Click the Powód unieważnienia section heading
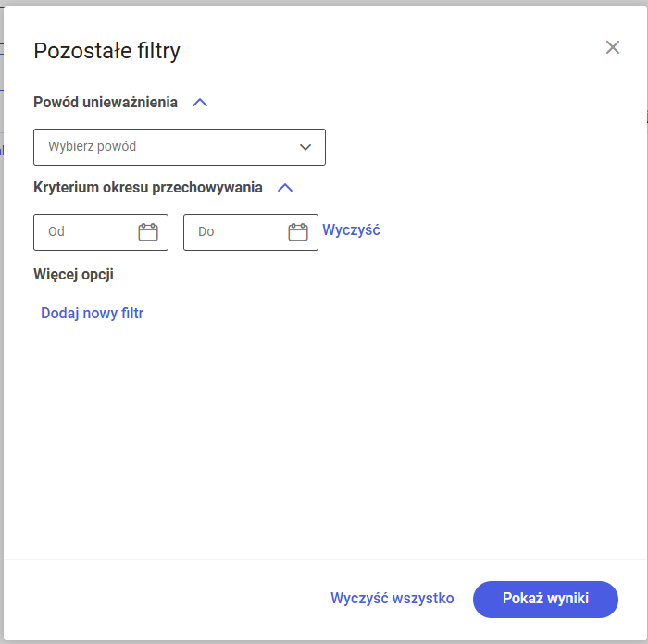The width and height of the screenshot is (648, 644). click(x=106, y=103)
